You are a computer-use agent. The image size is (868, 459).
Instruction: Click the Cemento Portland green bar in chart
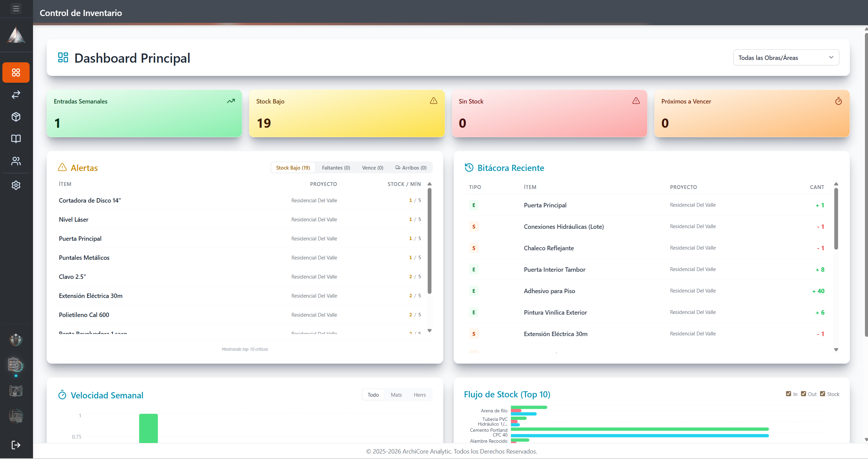640,429
